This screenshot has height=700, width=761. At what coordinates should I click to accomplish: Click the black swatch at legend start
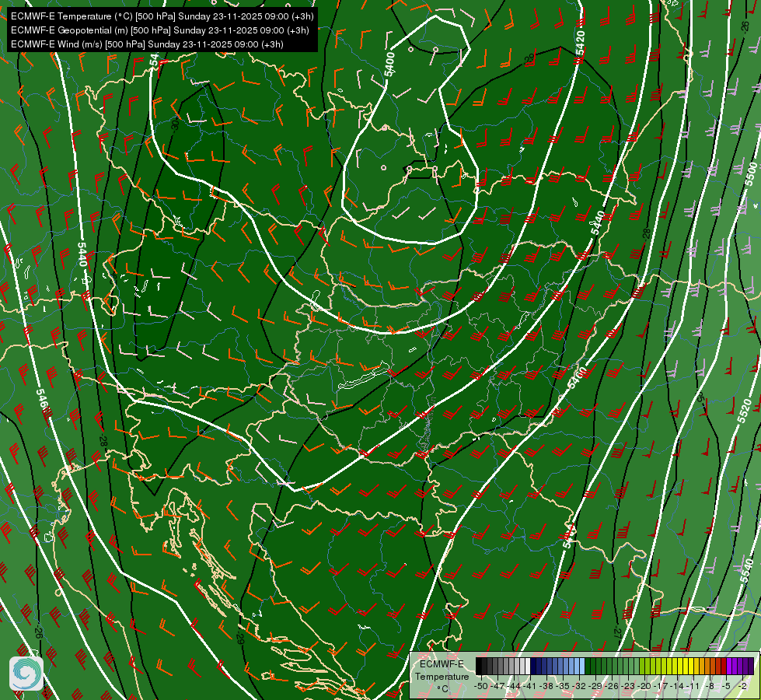click(x=479, y=666)
